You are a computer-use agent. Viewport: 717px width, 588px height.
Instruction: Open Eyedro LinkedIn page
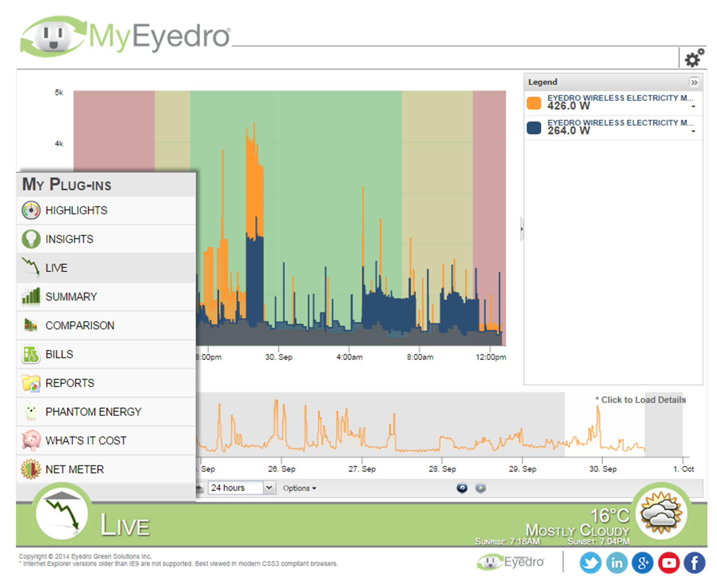coord(616,563)
